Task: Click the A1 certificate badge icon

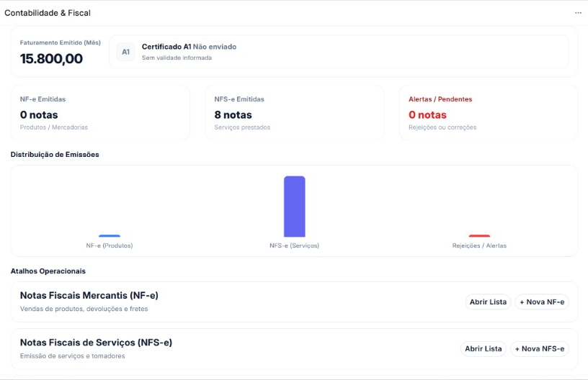Action: 125,52
